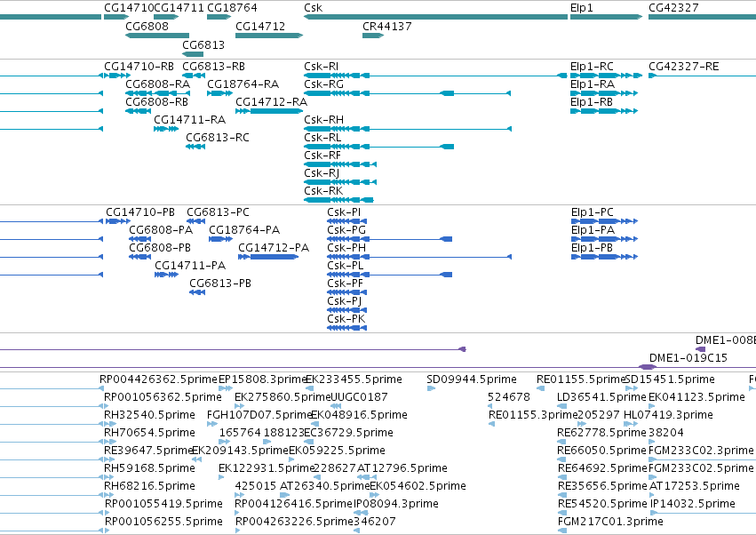756x535 pixels.
Task: Select the RH32540.5prime cDNA label
Action: pyautogui.click(x=149, y=415)
